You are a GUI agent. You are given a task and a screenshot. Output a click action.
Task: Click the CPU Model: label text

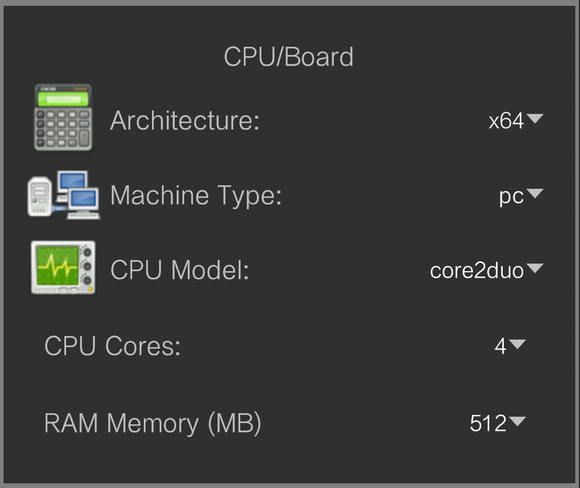pos(180,270)
